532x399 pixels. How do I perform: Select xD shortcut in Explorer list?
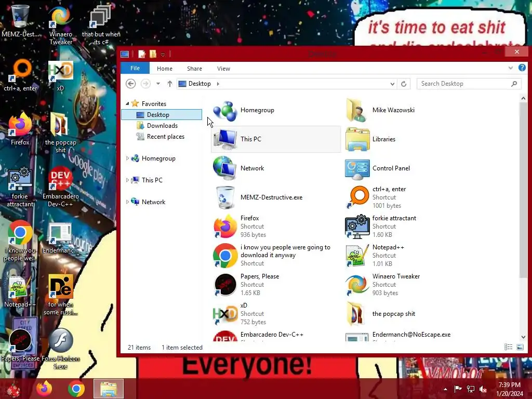point(275,314)
